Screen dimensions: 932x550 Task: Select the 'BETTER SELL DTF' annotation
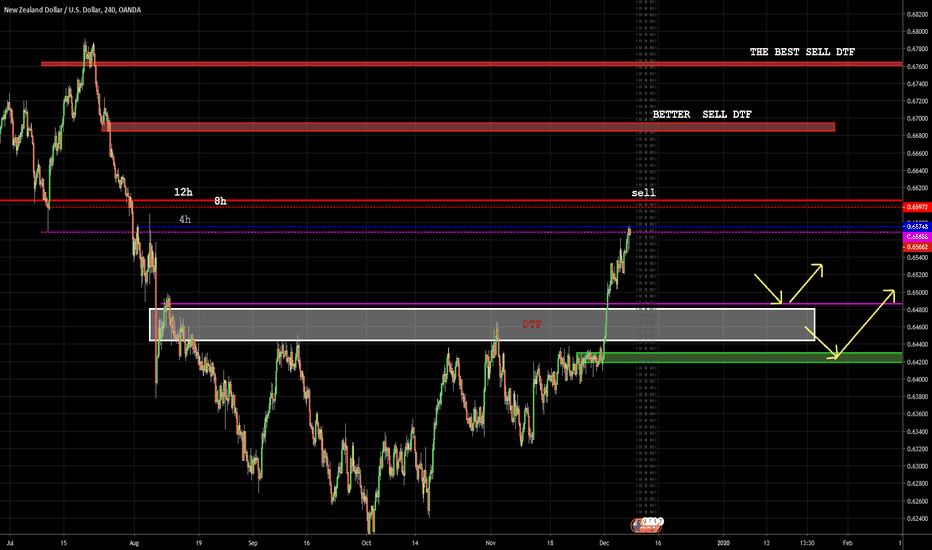pyautogui.click(x=702, y=115)
